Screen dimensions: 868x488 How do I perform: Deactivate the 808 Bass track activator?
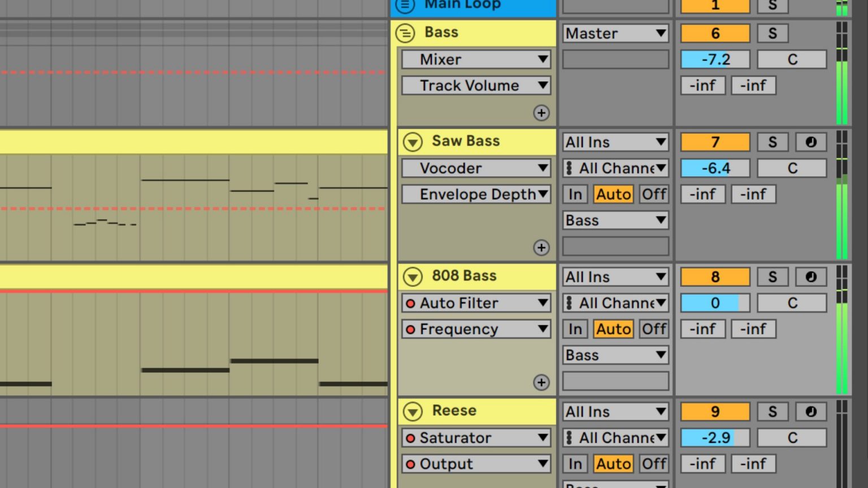714,277
